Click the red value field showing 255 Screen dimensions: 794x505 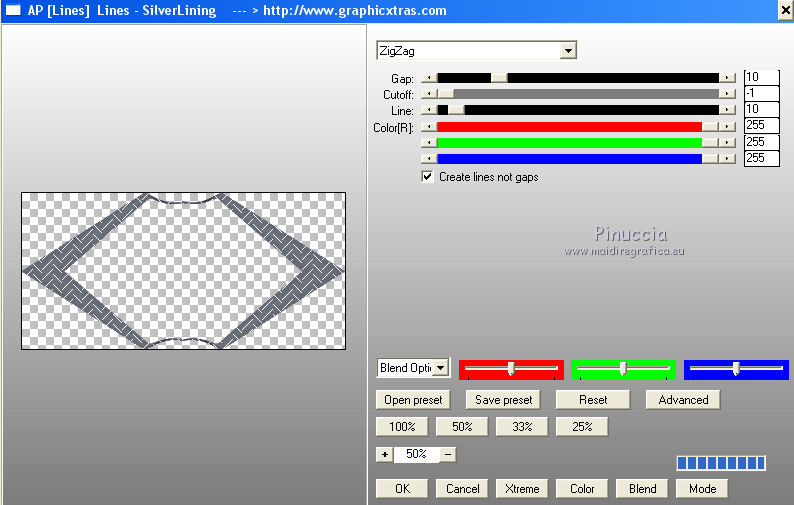[x=761, y=125]
